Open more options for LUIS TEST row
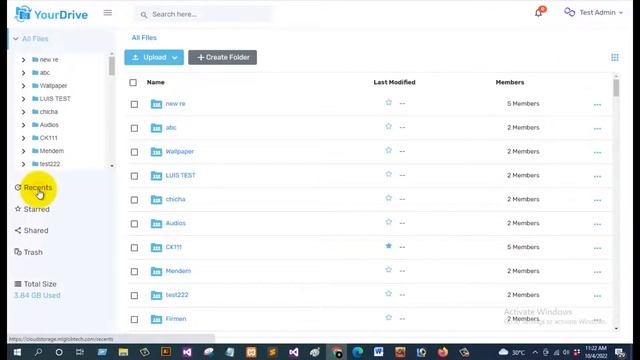This screenshot has height=360, width=640. (598, 176)
